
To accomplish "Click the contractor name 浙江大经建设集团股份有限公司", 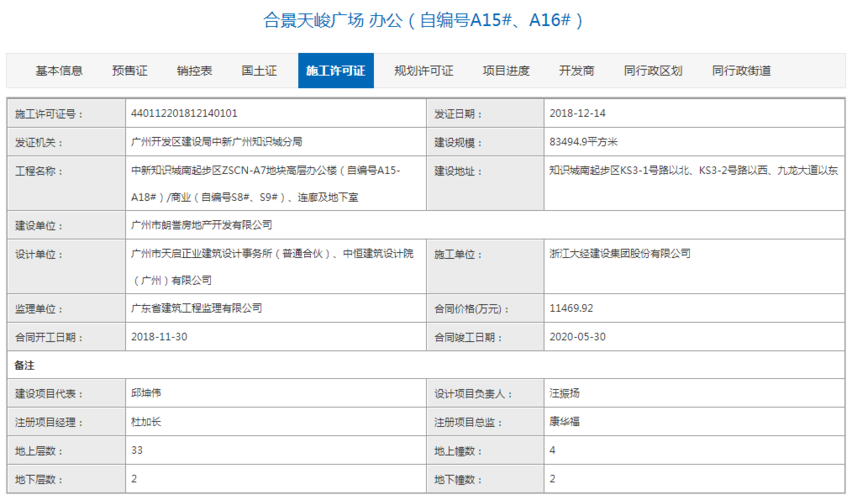I will [620, 254].
